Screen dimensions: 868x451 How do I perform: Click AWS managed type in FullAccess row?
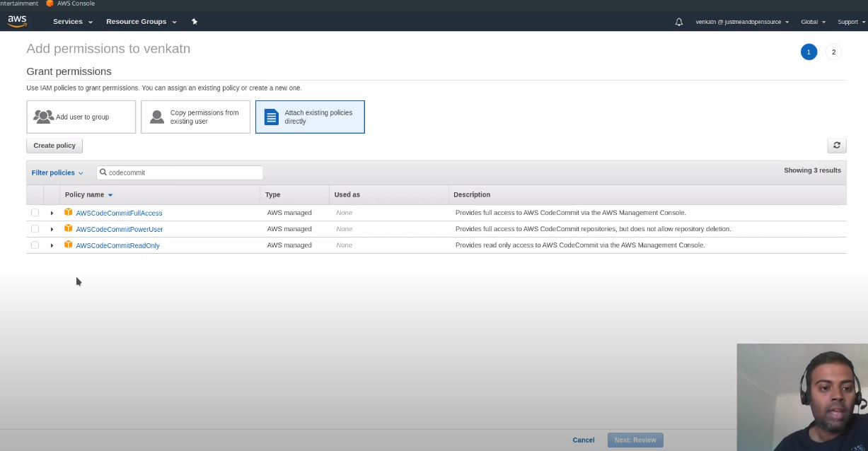click(x=289, y=213)
